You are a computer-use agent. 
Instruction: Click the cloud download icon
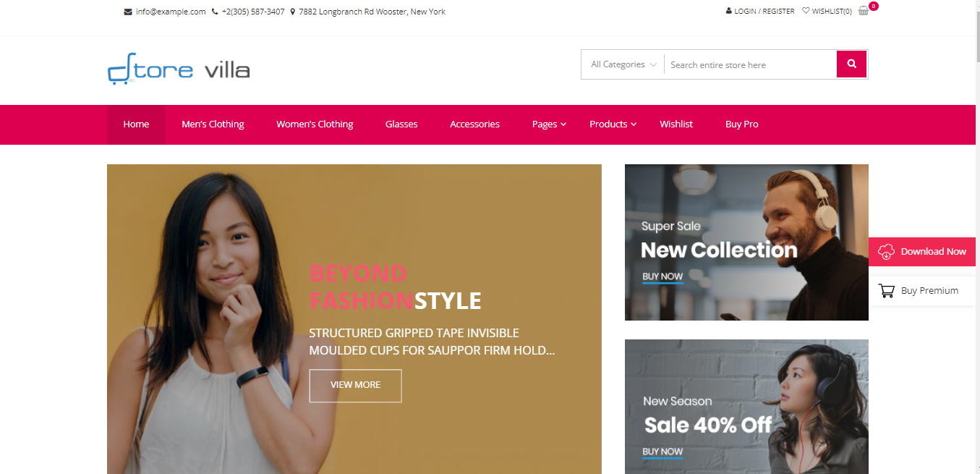886,251
